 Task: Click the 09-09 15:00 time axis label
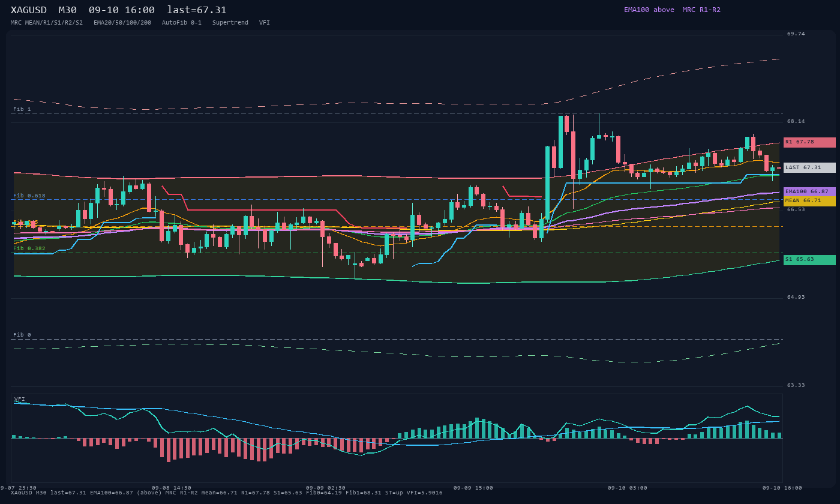click(473, 488)
